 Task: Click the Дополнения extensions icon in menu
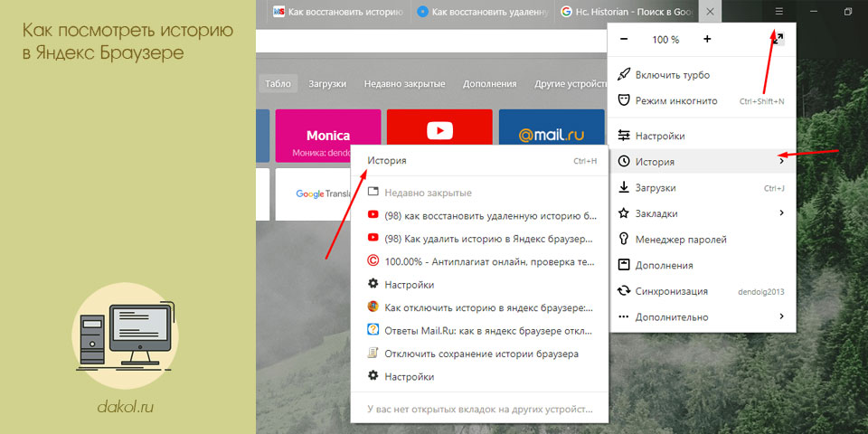[x=624, y=265]
